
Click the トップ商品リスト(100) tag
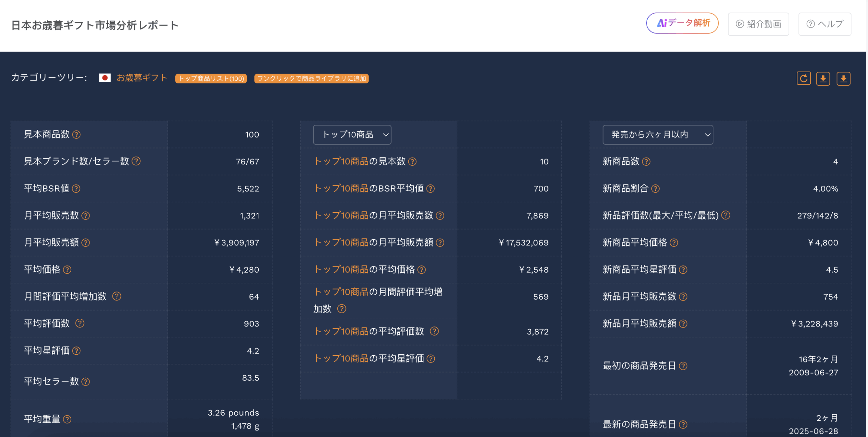coord(211,79)
